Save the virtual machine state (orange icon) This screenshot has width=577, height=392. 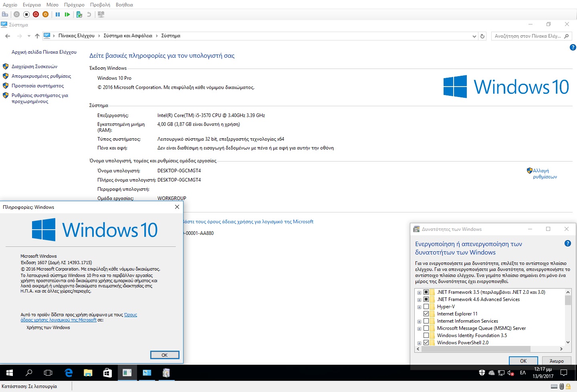(46, 14)
